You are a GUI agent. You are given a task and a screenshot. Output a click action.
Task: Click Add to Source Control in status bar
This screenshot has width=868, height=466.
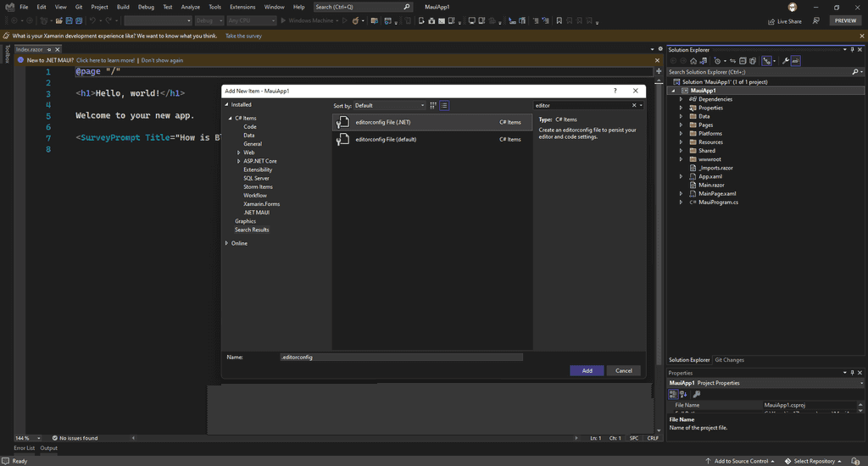(x=739, y=461)
